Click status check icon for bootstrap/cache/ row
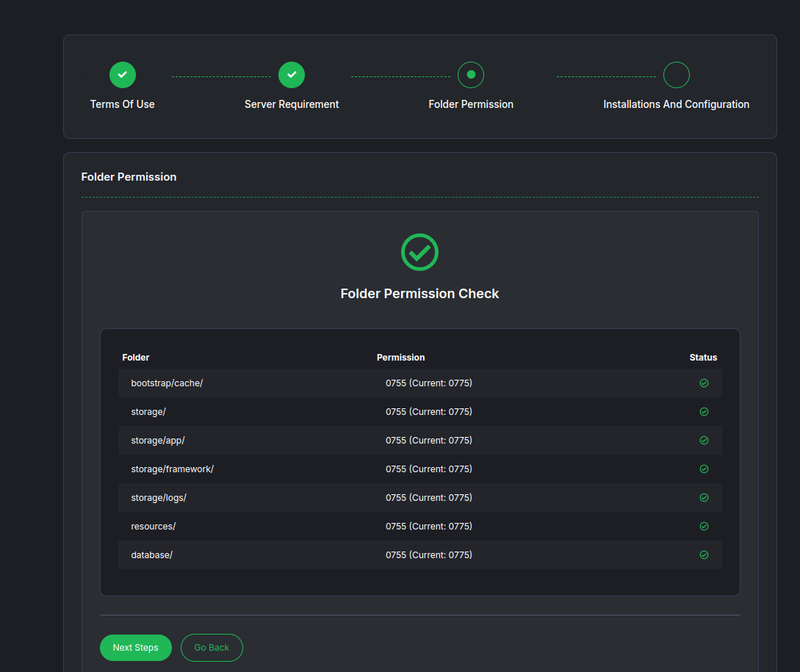This screenshot has width=800, height=672. pyautogui.click(x=704, y=383)
